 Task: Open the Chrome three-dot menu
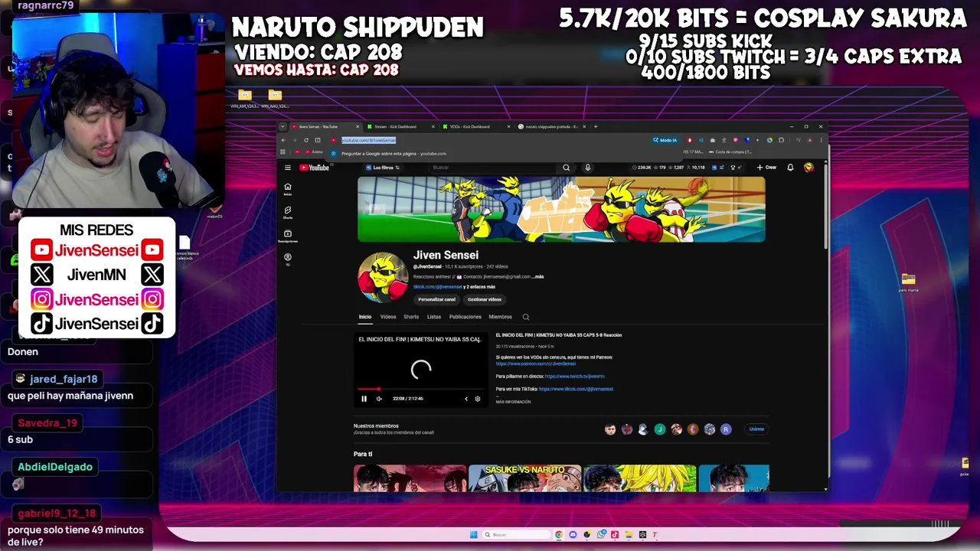click(821, 140)
